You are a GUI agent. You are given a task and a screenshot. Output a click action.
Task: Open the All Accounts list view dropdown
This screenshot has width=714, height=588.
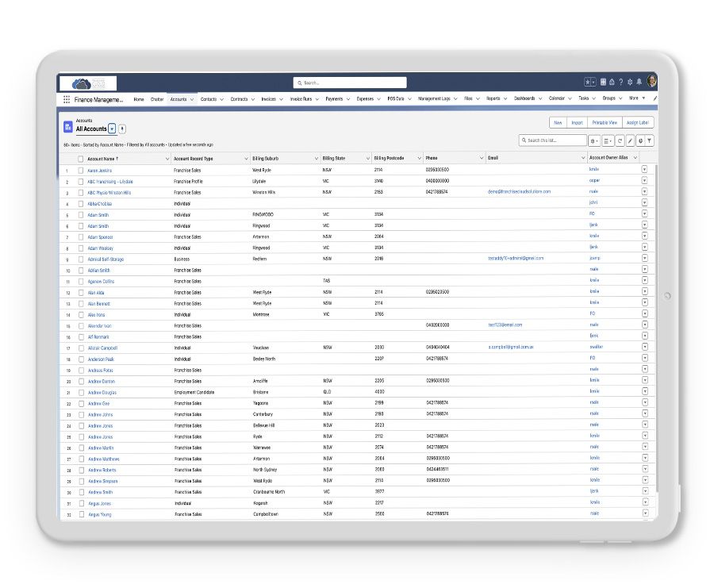click(112, 129)
